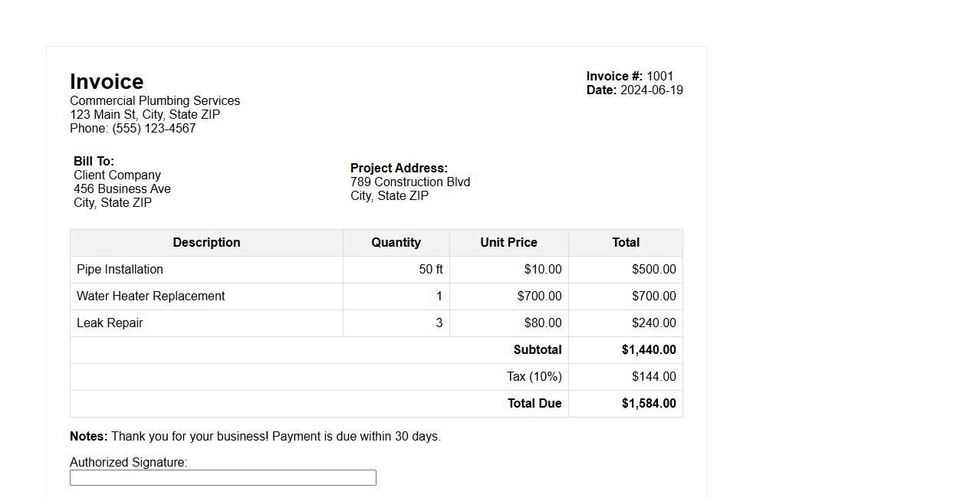Click the Bill To label

[x=94, y=161]
